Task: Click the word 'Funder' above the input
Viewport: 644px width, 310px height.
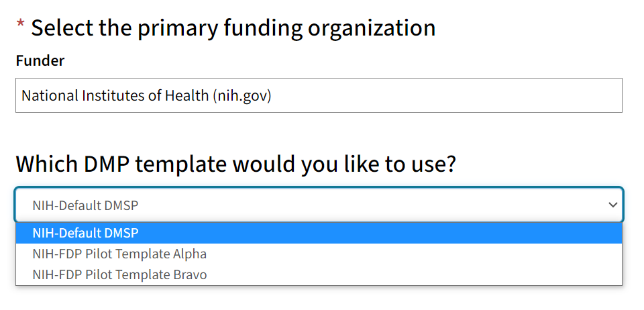Action: (x=40, y=61)
